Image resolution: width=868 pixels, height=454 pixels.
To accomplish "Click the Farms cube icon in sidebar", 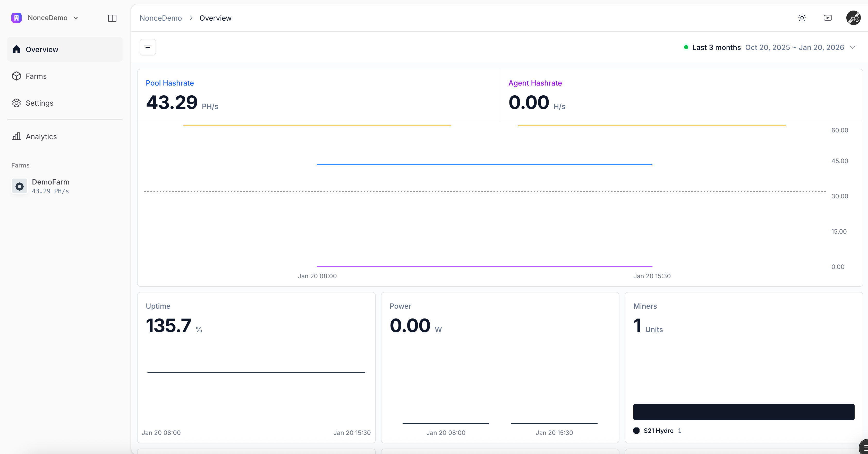I will pos(17,76).
